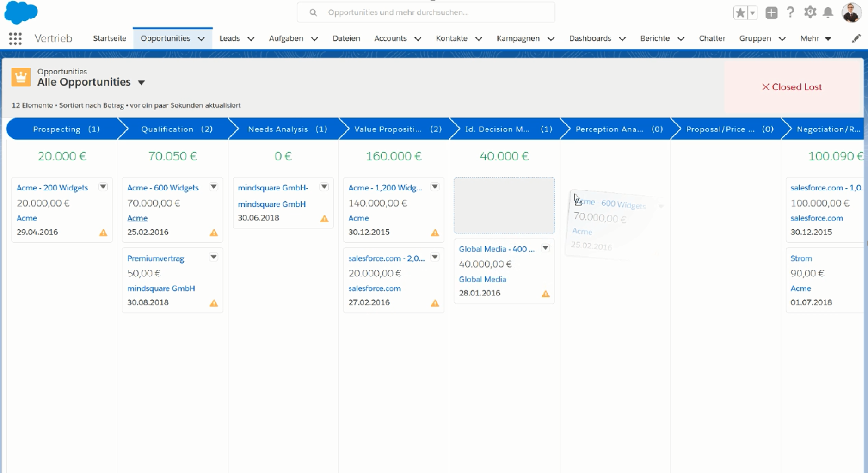Open the Startseite tab

[110, 38]
